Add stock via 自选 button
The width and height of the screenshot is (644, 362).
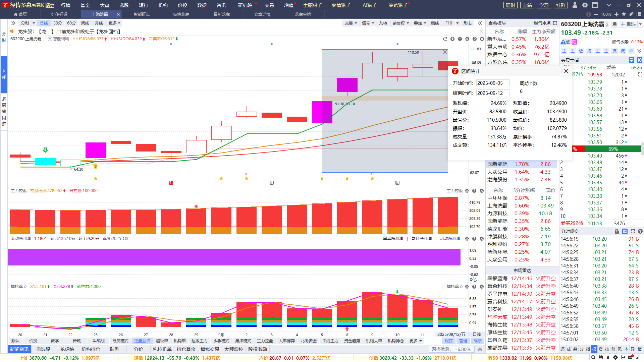[x=628, y=24]
